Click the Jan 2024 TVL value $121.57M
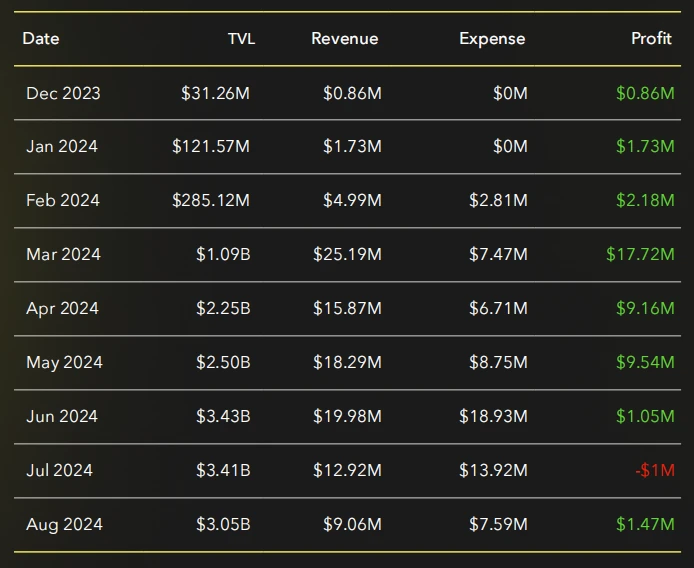This screenshot has width=694, height=568. (x=211, y=147)
